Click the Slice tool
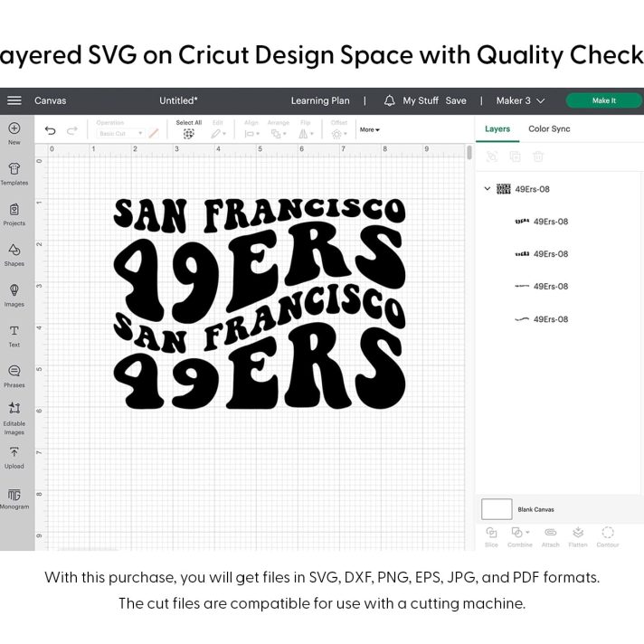Screen dimensions: 644x644 pos(491,537)
